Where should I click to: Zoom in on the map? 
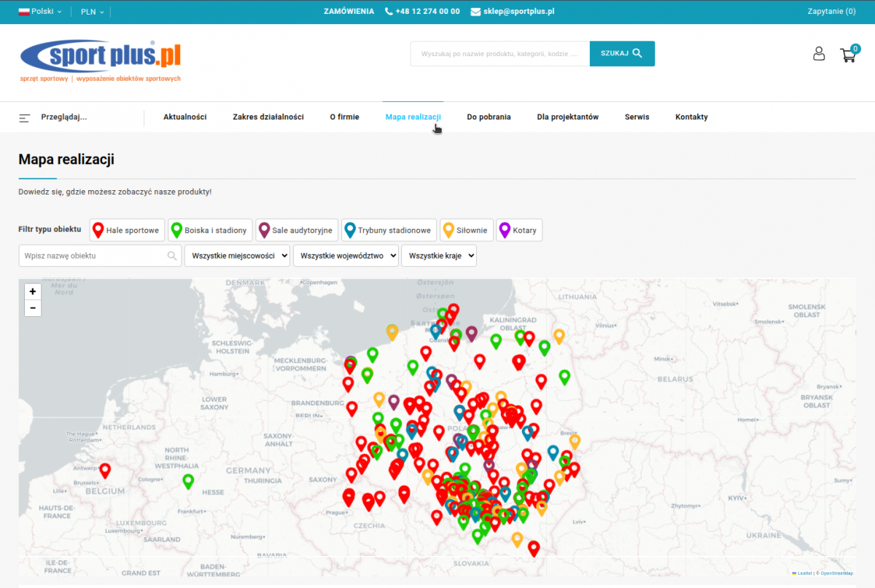tap(32, 291)
